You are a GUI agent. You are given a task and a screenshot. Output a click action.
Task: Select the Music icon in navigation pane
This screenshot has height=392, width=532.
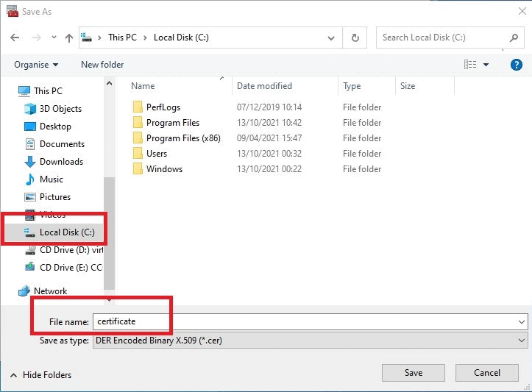pos(30,179)
